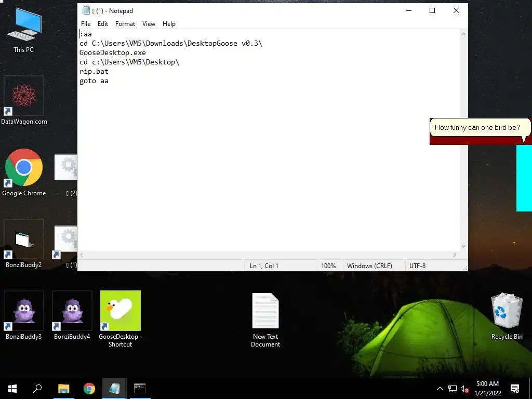
Task: Open network status tray icon
Action: [x=453, y=389]
